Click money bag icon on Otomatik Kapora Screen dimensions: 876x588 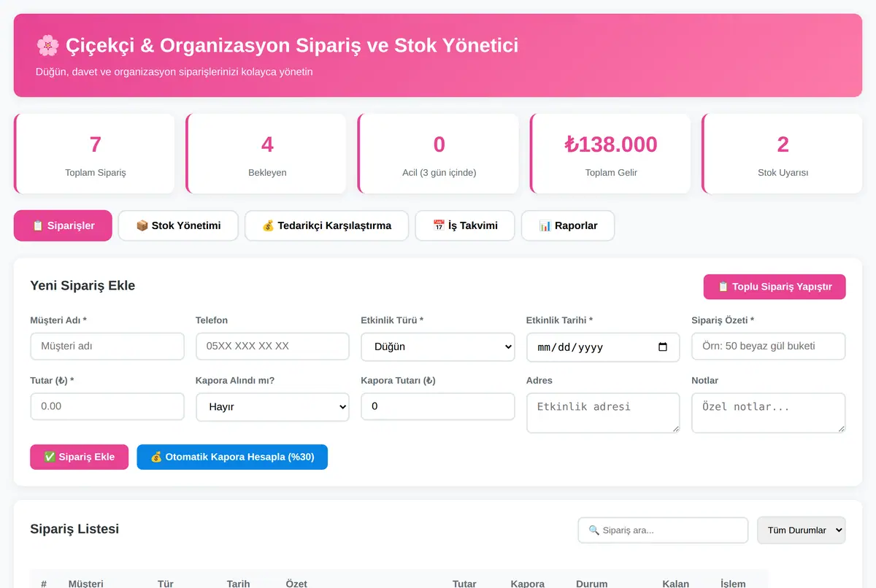[x=156, y=457]
